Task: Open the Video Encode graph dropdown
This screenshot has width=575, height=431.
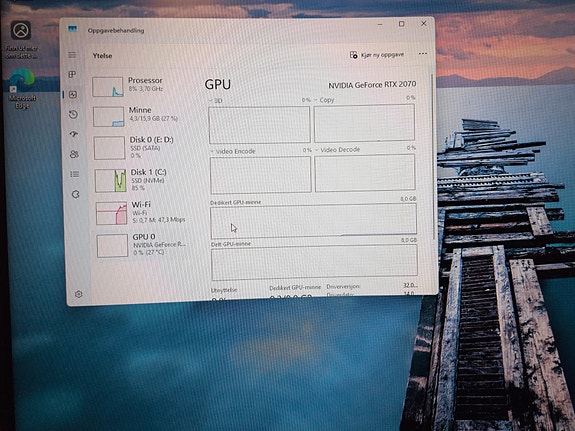Action: click(x=233, y=151)
